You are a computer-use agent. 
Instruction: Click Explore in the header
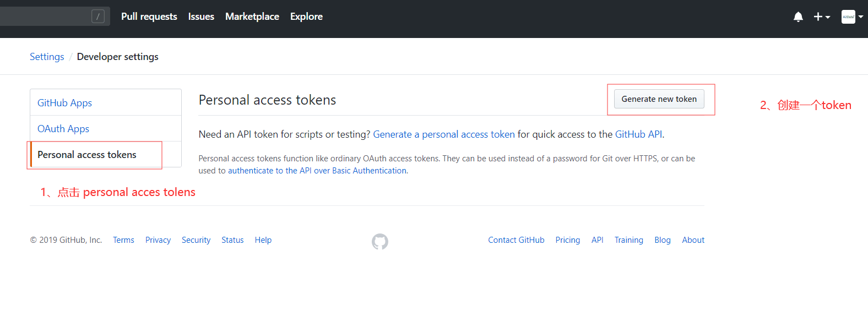pos(306,17)
